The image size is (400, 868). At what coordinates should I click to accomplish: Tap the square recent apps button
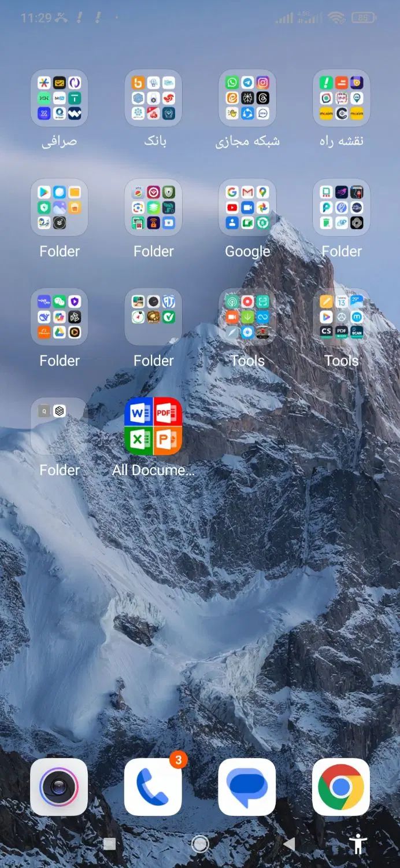[109, 844]
